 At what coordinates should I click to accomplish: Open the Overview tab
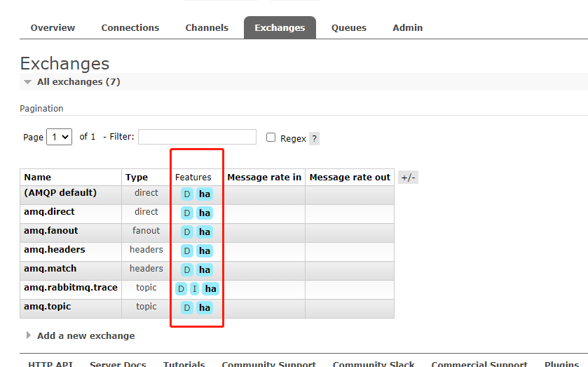[53, 28]
